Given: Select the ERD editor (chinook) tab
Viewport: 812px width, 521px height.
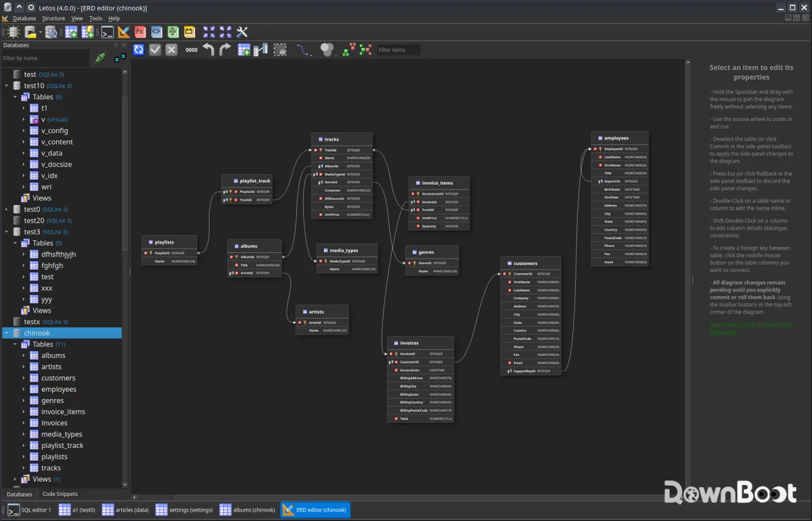Looking at the screenshot, I should (315, 509).
